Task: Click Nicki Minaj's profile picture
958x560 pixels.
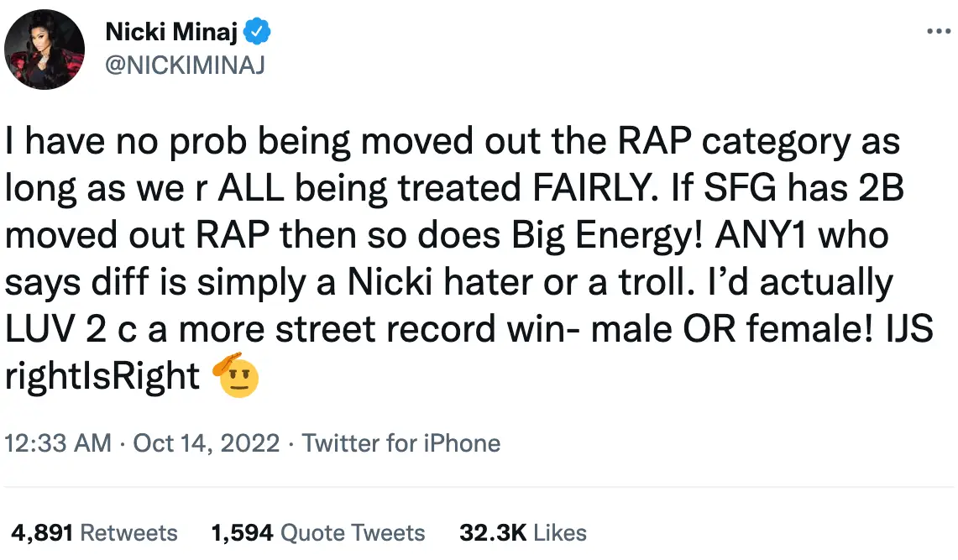Action: pyautogui.click(x=44, y=50)
